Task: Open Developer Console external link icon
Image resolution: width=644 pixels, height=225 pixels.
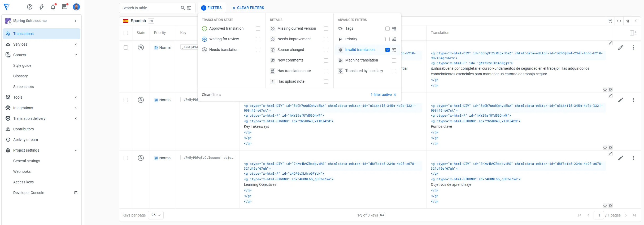Action: [x=76, y=193]
